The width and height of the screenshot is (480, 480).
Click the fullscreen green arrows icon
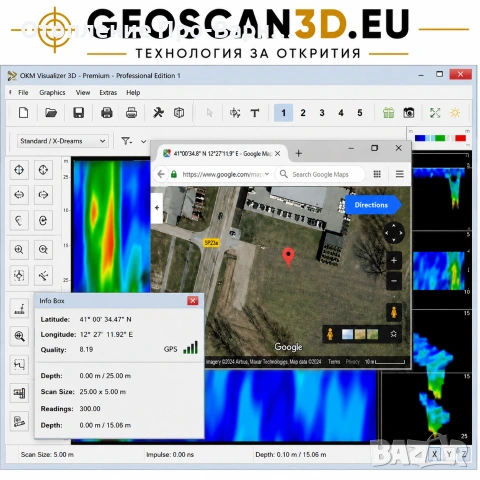click(435, 113)
